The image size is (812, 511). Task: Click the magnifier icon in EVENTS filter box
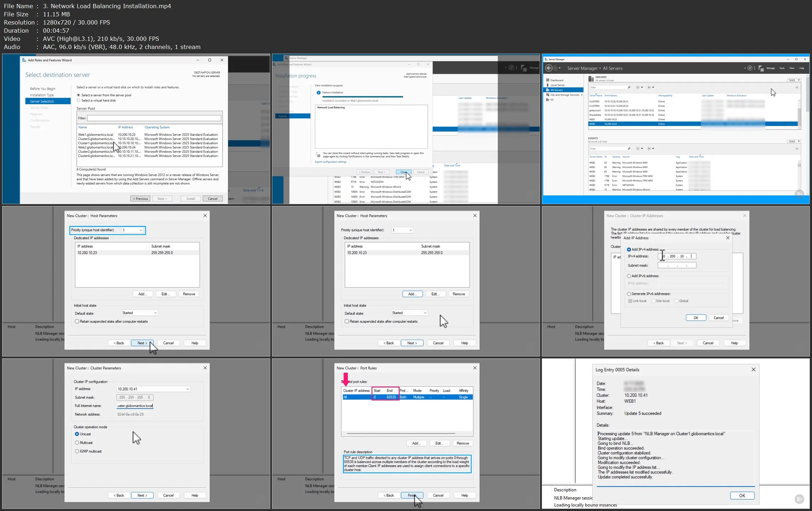point(629,148)
